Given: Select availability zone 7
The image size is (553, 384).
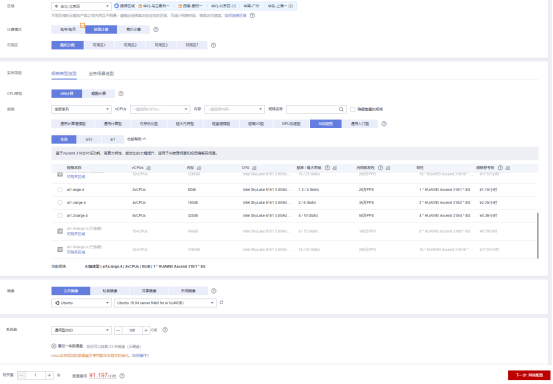Looking at the screenshot, I should (192, 45).
